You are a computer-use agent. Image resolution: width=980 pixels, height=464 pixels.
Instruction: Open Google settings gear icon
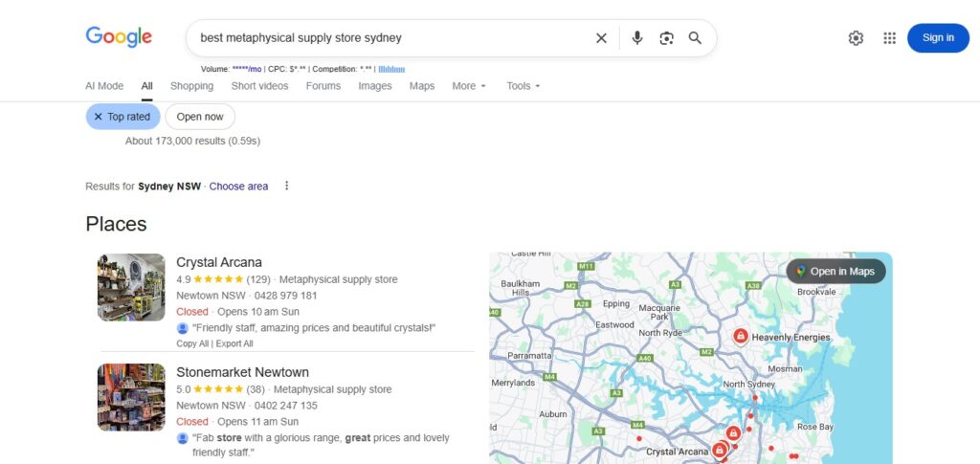(x=856, y=38)
